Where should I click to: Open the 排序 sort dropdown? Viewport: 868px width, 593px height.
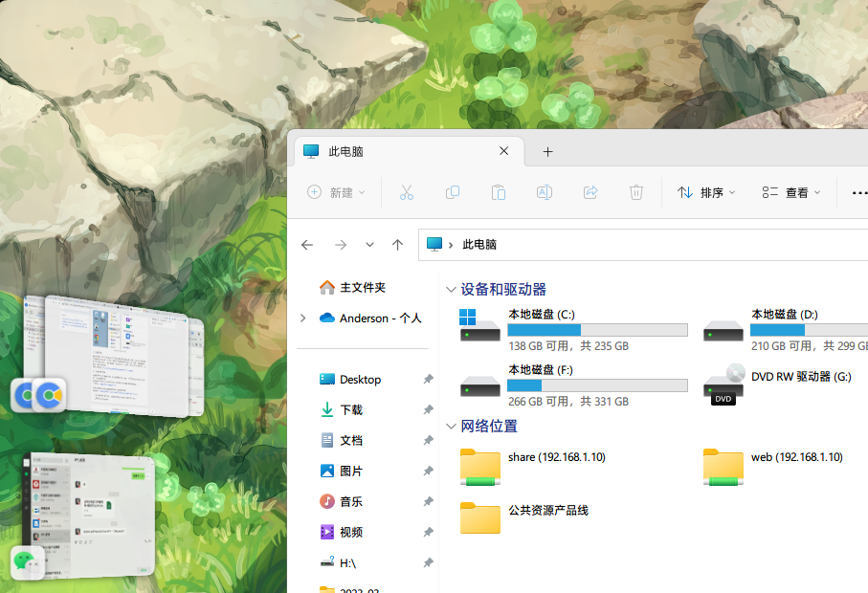tap(706, 192)
